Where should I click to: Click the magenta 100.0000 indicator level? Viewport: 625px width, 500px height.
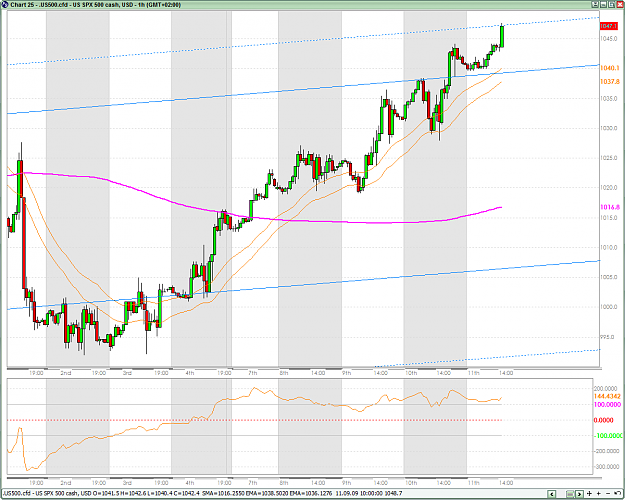(x=607, y=405)
